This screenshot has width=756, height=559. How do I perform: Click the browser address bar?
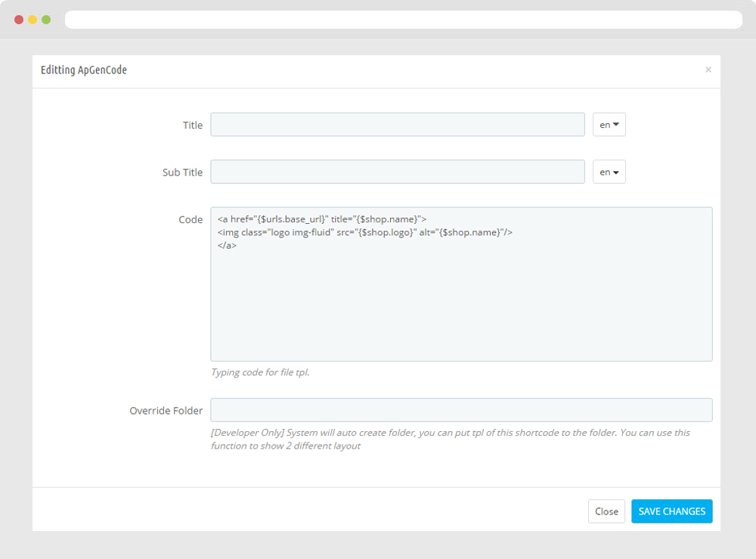[x=404, y=20]
